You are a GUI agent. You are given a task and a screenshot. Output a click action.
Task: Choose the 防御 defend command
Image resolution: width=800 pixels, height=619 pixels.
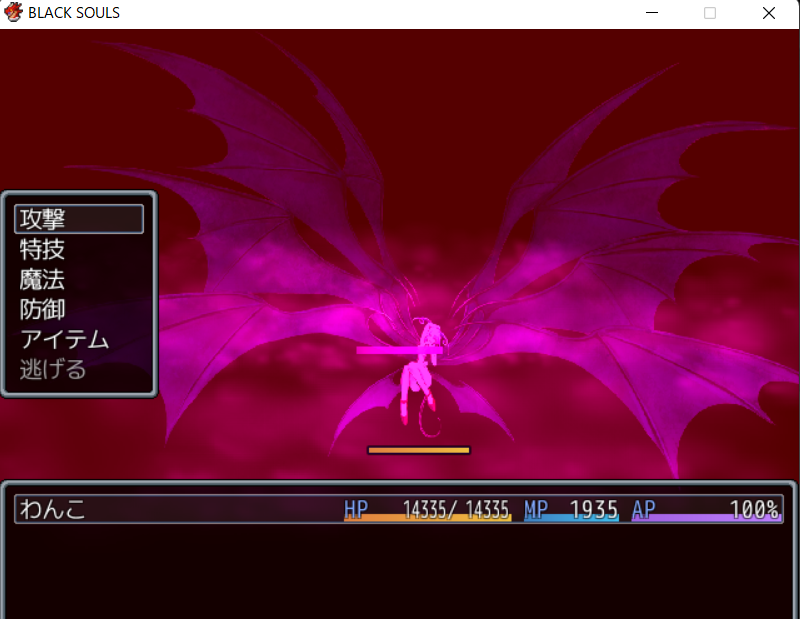(x=42, y=310)
